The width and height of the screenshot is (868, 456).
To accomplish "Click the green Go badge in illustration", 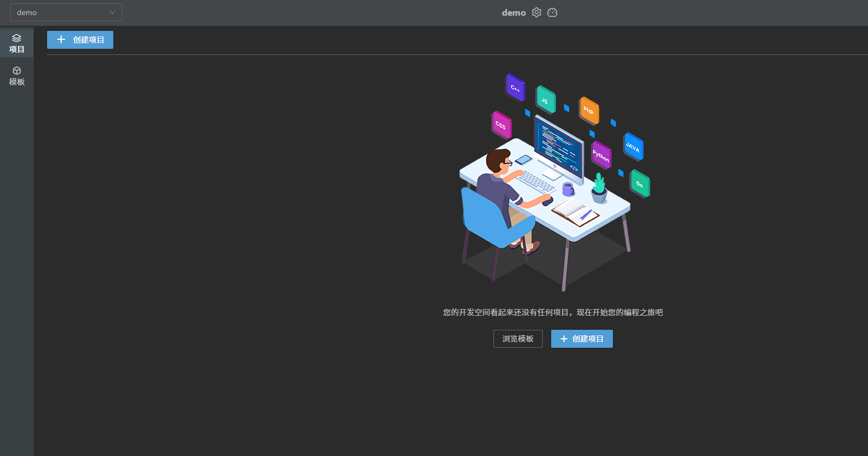I will pos(640,183).
